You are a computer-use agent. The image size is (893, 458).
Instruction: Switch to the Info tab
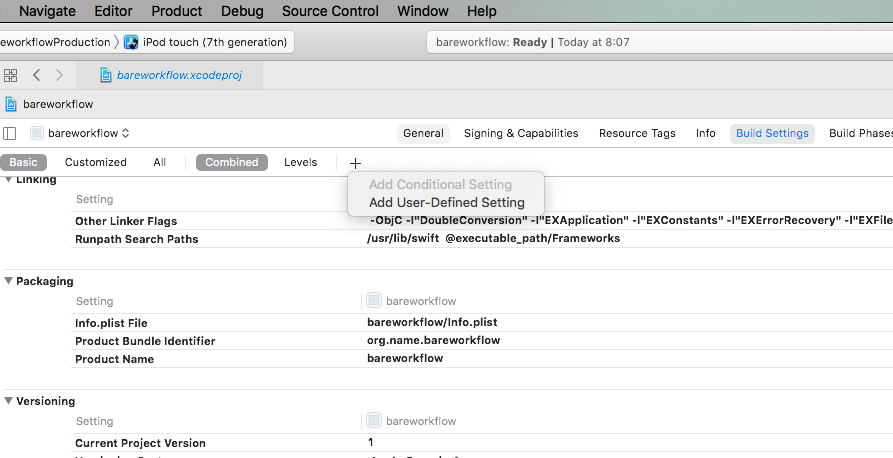706,133
